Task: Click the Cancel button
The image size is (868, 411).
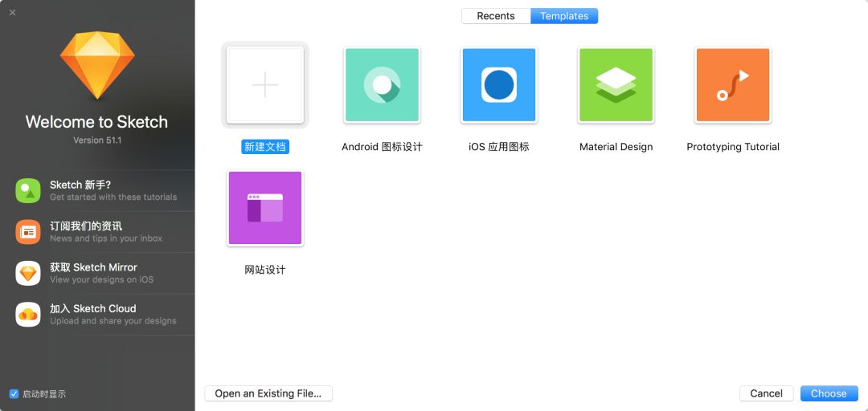Action: (766, 393)
